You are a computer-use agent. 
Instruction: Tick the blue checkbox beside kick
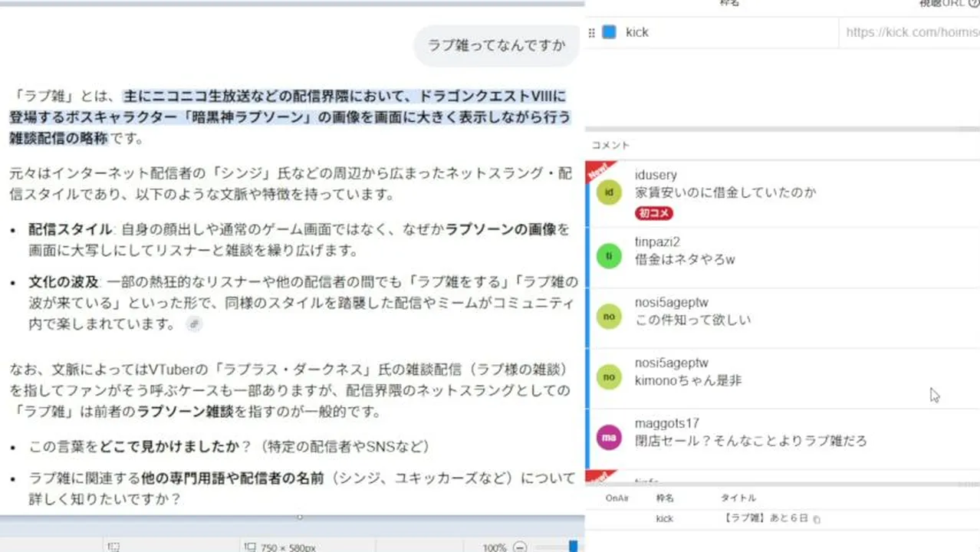[610, 32]
